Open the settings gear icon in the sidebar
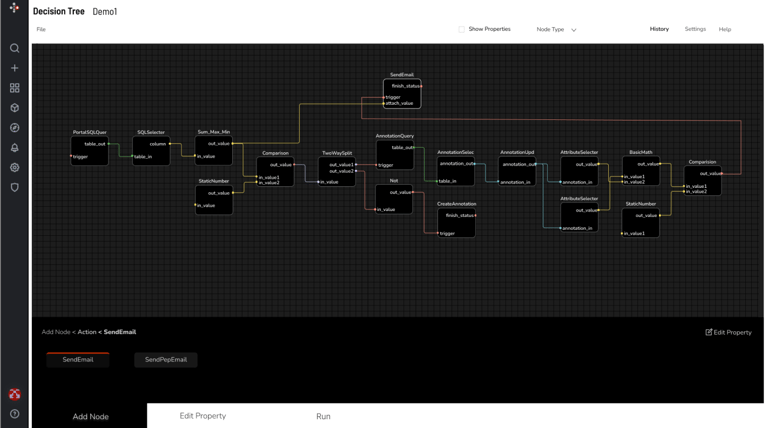 15,167
